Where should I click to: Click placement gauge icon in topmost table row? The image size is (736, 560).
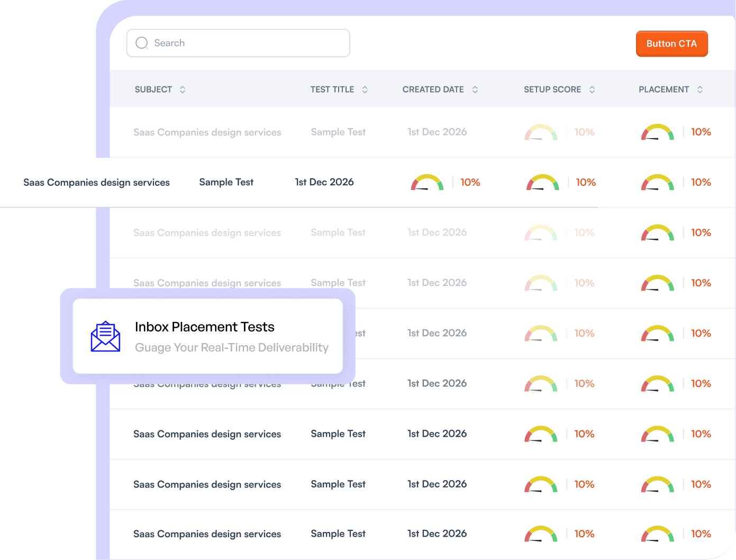[657, 132]
